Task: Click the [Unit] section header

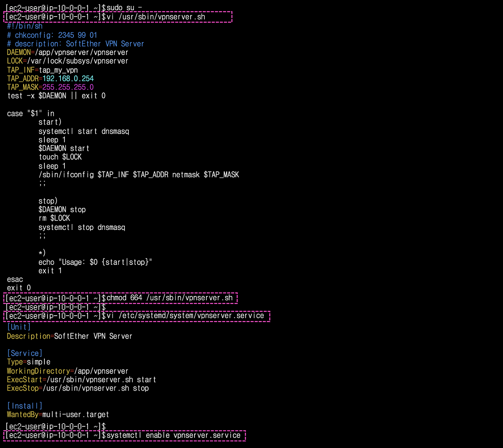Action: pyautogui.click(x=19, y=327)
